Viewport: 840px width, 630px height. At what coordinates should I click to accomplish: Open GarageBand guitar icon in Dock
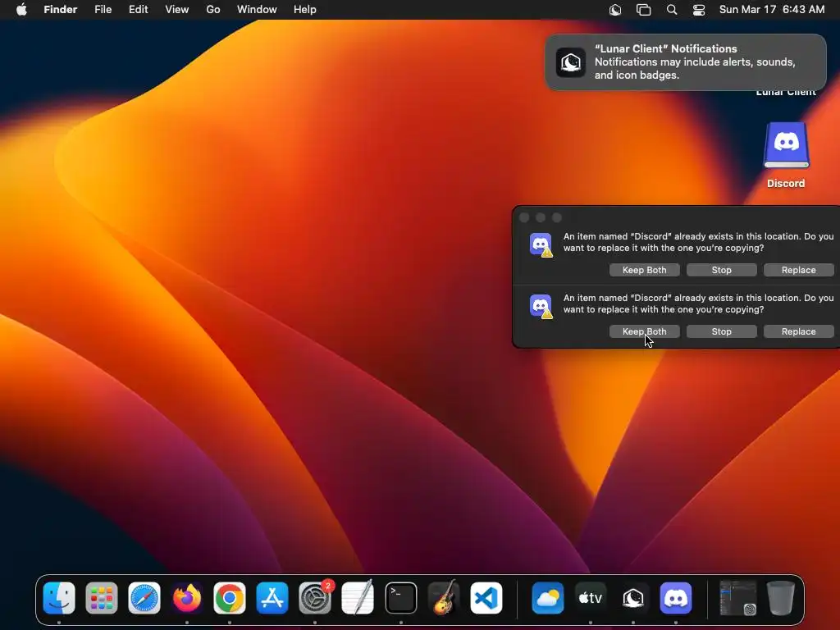tap(444, 598)
